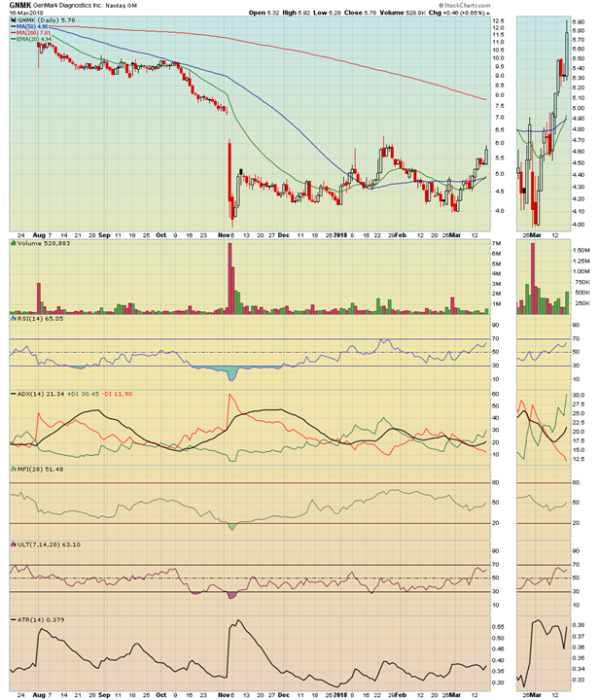Image resolution: width=599 pixels, height=700 pixels.
Task: Click the ADX(14) 21.34 indicator label
Action: [x=40, y=394]
